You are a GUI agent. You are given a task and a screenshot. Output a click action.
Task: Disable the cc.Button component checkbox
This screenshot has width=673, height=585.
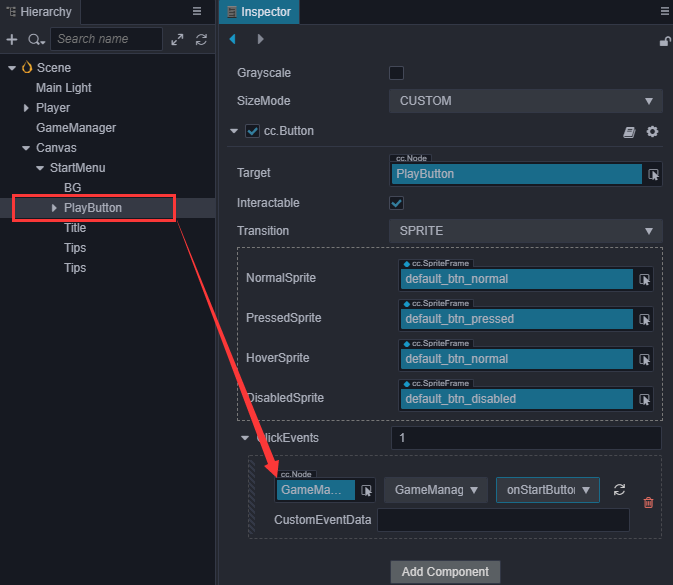[253, 131]
